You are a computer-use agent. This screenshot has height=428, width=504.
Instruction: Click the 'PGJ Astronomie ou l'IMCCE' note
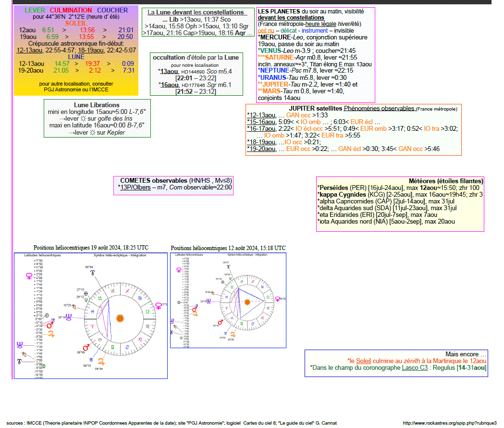(x=76, y=89)
